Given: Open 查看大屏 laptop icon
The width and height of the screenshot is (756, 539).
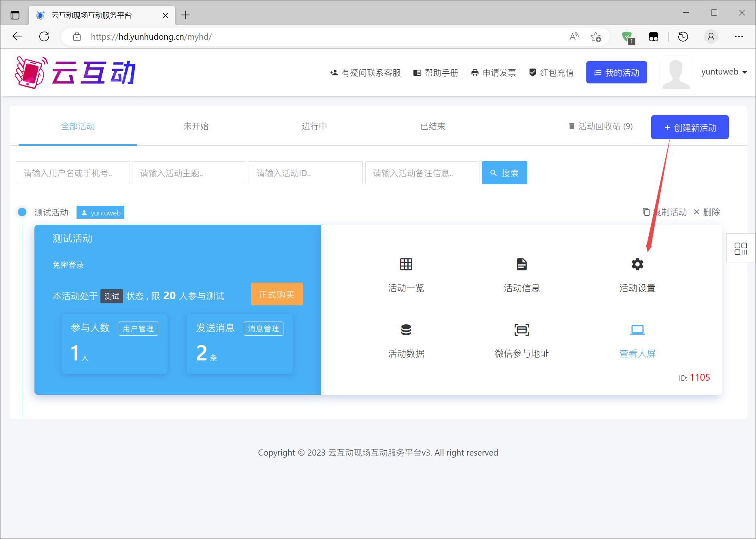Looking at the screenshot, I should point(637,330).
